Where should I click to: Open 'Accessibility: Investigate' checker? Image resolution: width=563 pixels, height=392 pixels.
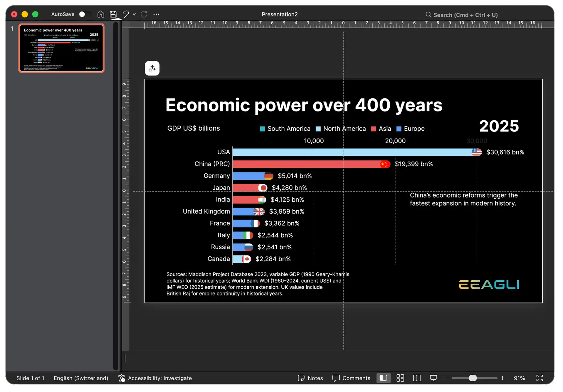coord(155,378)
